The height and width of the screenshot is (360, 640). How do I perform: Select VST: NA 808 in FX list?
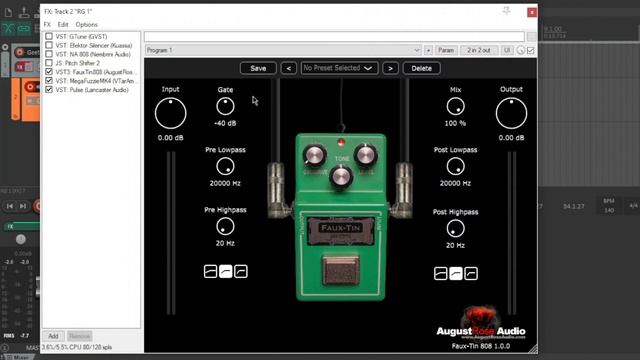[93, 54]
